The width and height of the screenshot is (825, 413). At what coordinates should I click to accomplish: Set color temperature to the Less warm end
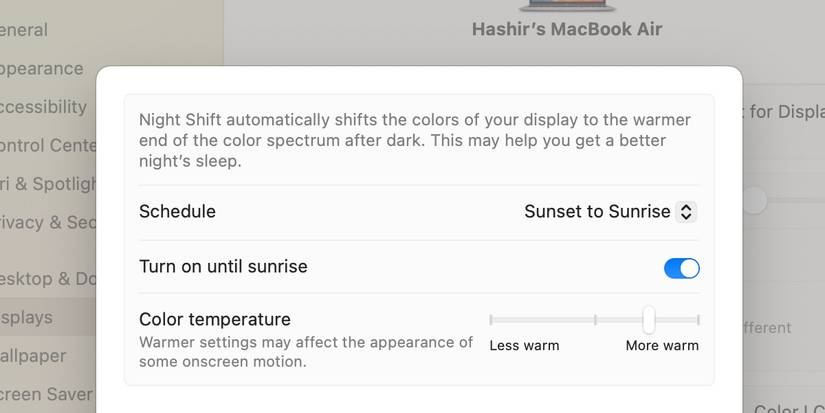[491, 320]
